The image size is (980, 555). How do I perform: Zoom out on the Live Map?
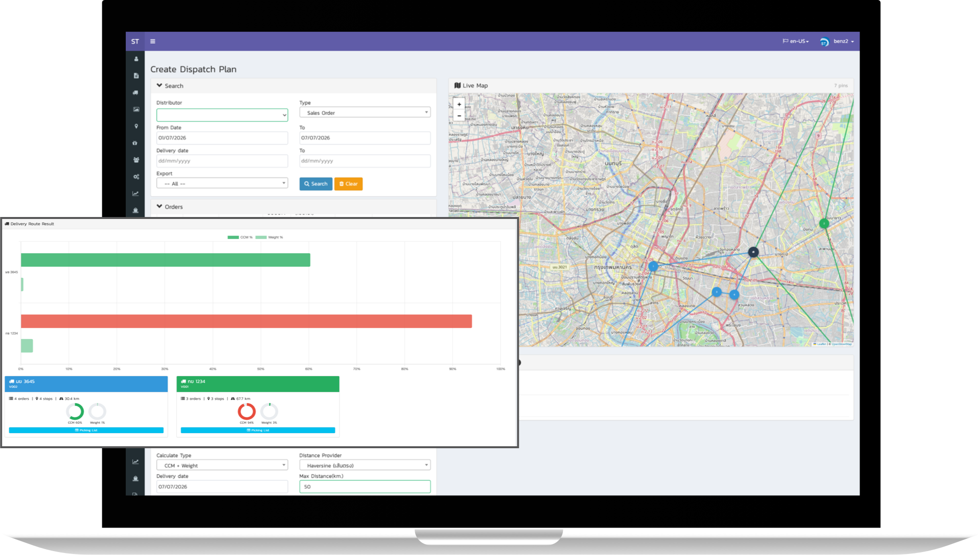(459, 116)
